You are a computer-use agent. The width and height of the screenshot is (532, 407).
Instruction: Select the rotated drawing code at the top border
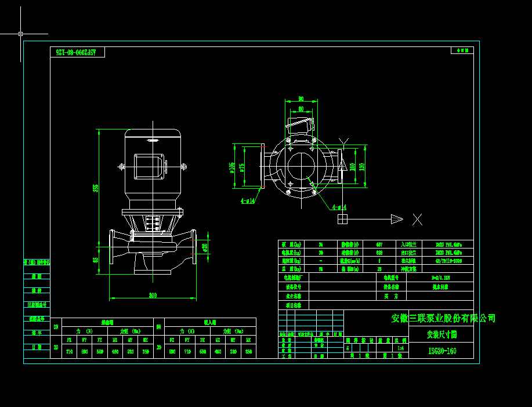pos(75,51)
